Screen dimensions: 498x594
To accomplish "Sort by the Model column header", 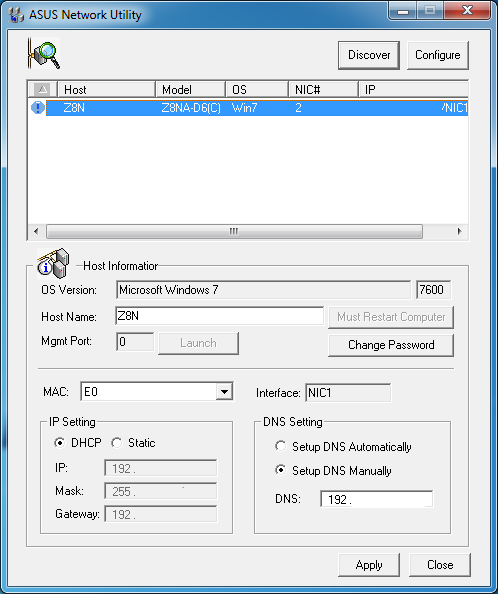I will (x=190, y=89).
